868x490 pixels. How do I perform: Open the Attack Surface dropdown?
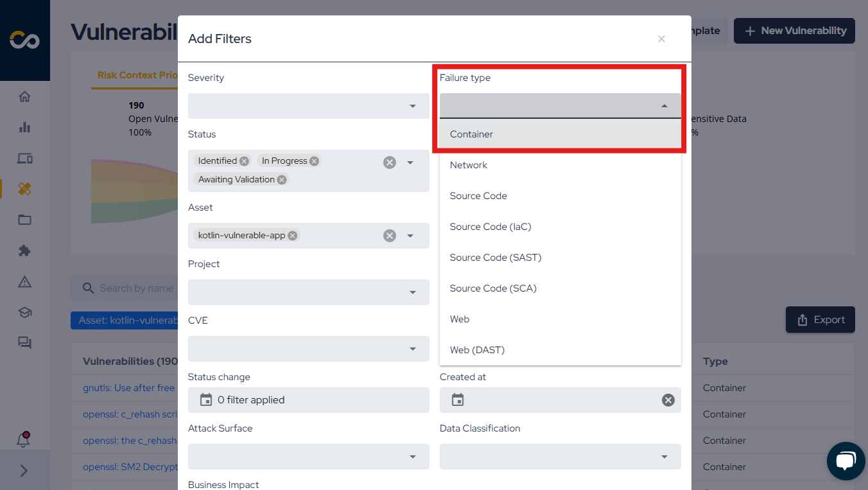(308, 457)
